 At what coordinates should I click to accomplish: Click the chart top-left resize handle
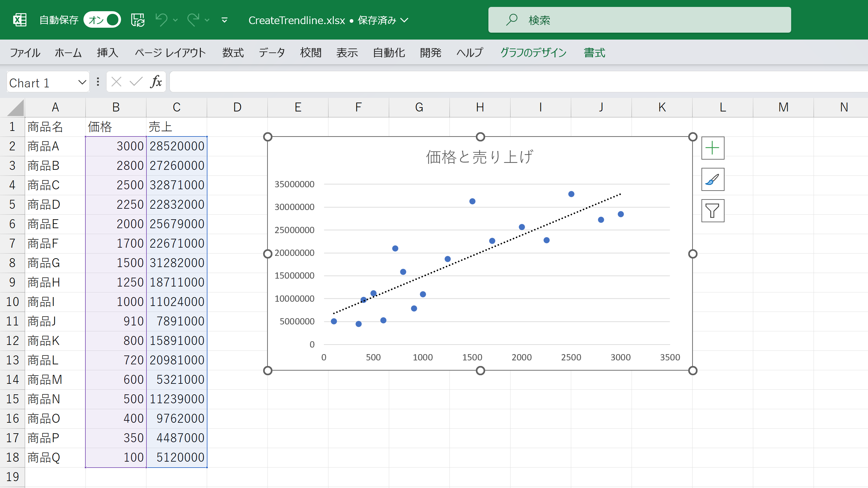(267, 137)
